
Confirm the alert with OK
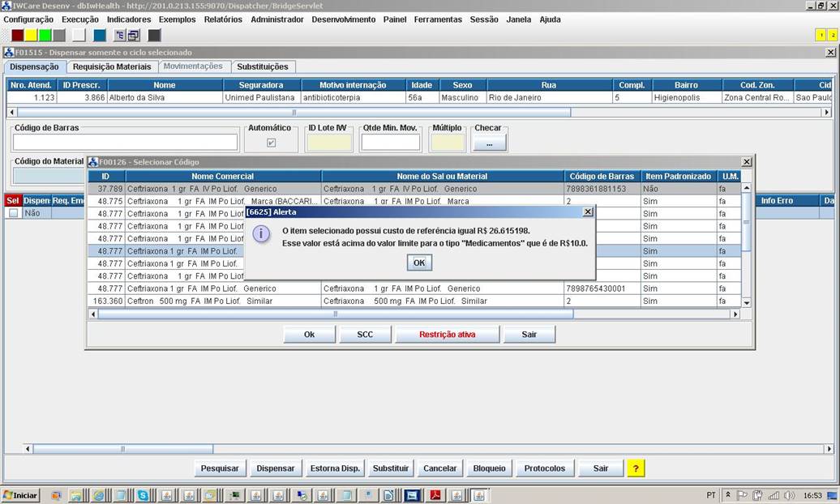point(419,263)
